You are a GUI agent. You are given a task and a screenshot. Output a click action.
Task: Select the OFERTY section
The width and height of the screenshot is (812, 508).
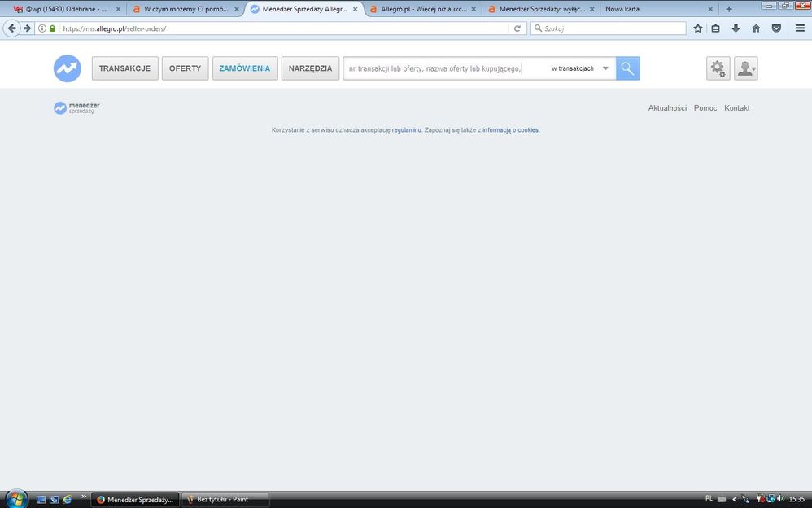(x=185, y=68)
